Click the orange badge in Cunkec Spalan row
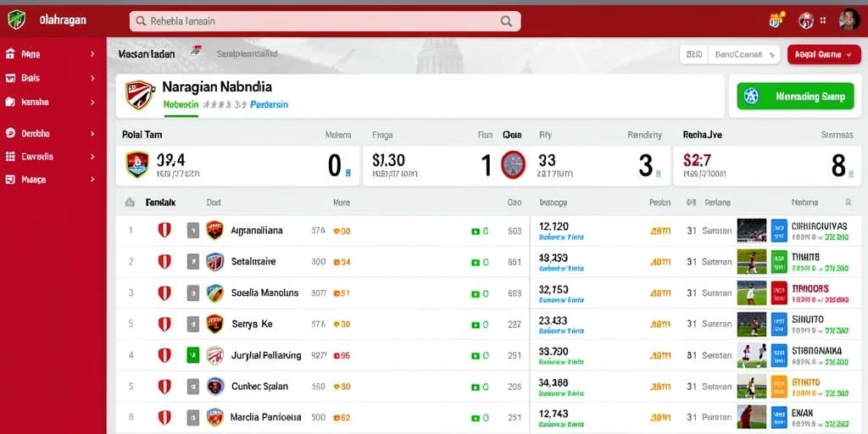The height and width of the screenshot is (434, 868). coord(779,387)
